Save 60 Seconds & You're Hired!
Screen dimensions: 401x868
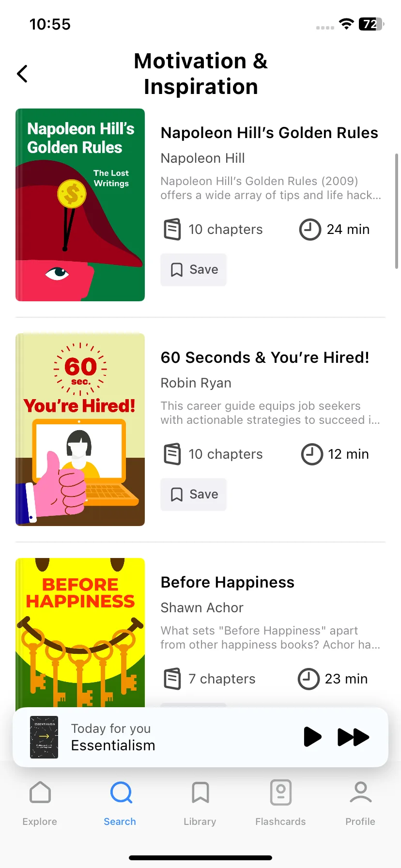(194, 495)
